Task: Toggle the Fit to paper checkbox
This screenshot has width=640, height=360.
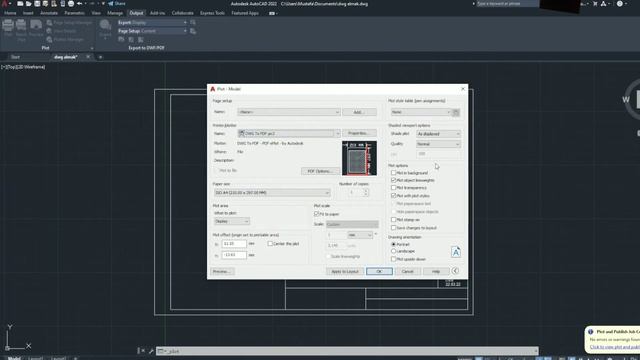Action: (316, 214)
